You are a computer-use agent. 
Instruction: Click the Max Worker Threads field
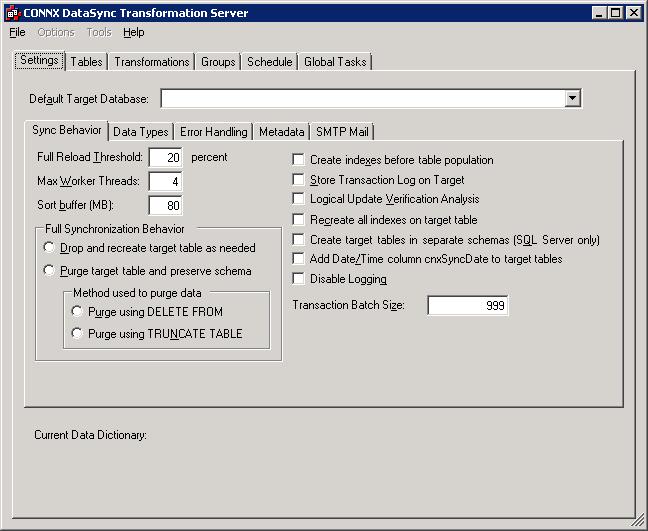pos(165,181)
